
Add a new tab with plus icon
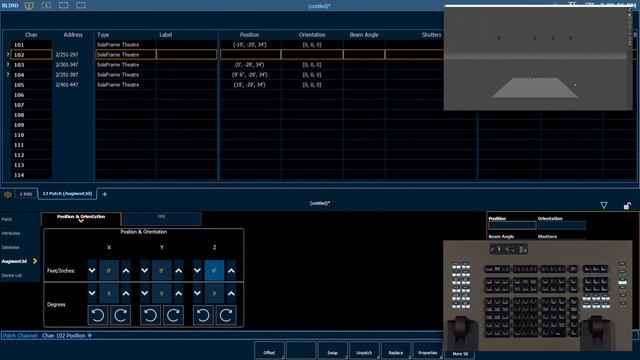104,194
